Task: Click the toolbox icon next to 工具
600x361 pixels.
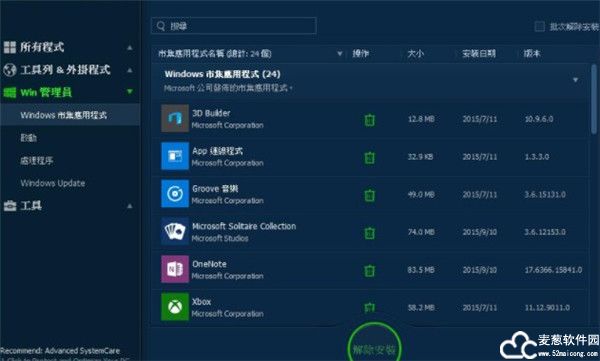Action: (x=10, y=206)
